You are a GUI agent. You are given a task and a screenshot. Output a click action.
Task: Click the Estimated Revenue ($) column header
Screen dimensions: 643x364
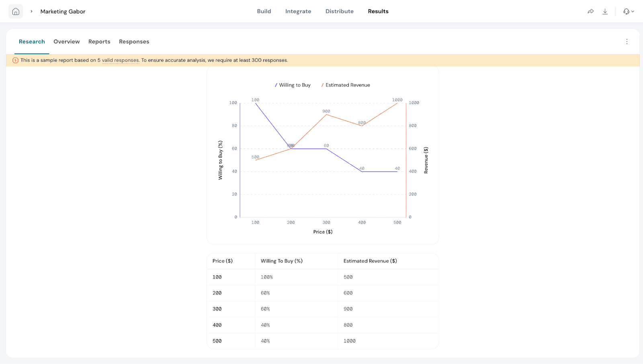pyautogui.click(x=370, y=261)
